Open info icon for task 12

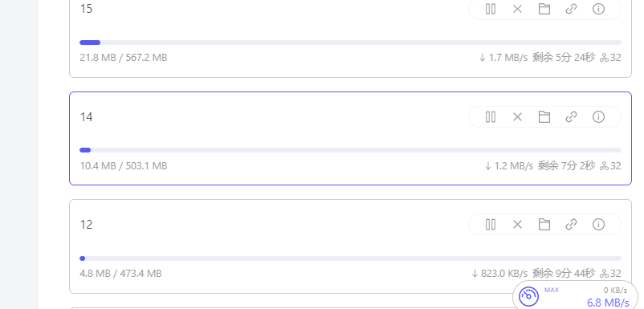(x=598, y=225)
